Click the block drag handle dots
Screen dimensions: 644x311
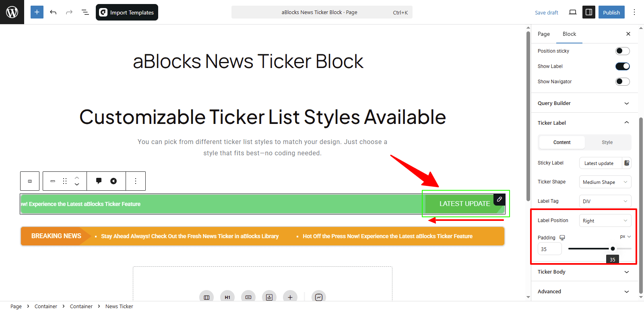click(x=65, y=181)
